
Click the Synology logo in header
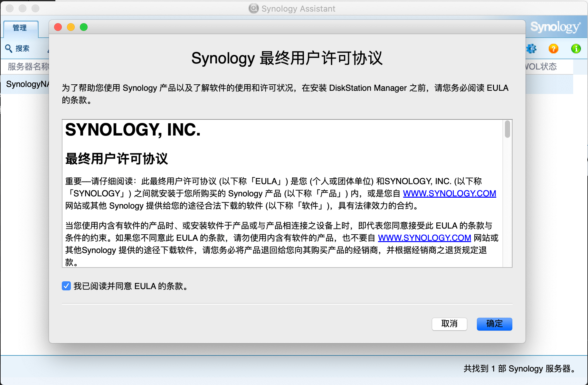click(555, 27)
